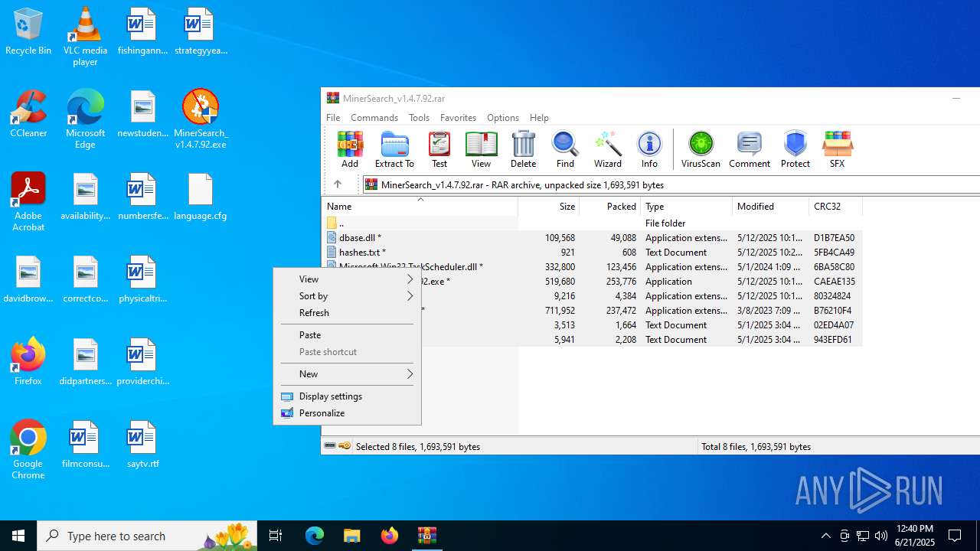Open the Help menu
This screenshot has height=551, width=980.
pos(539,118)
